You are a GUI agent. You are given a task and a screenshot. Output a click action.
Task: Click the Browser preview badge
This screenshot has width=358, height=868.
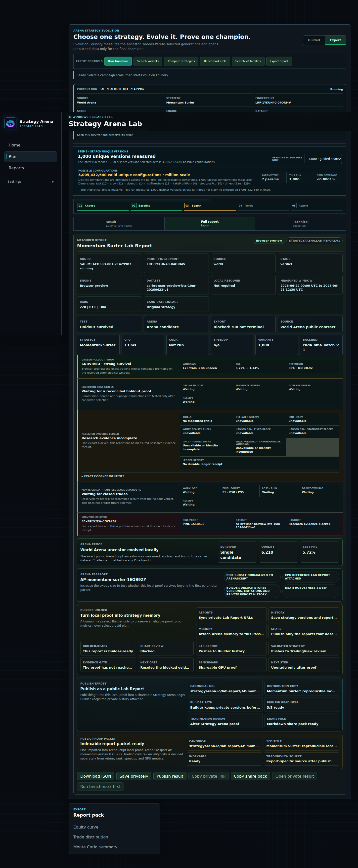(x=269, y=241)
